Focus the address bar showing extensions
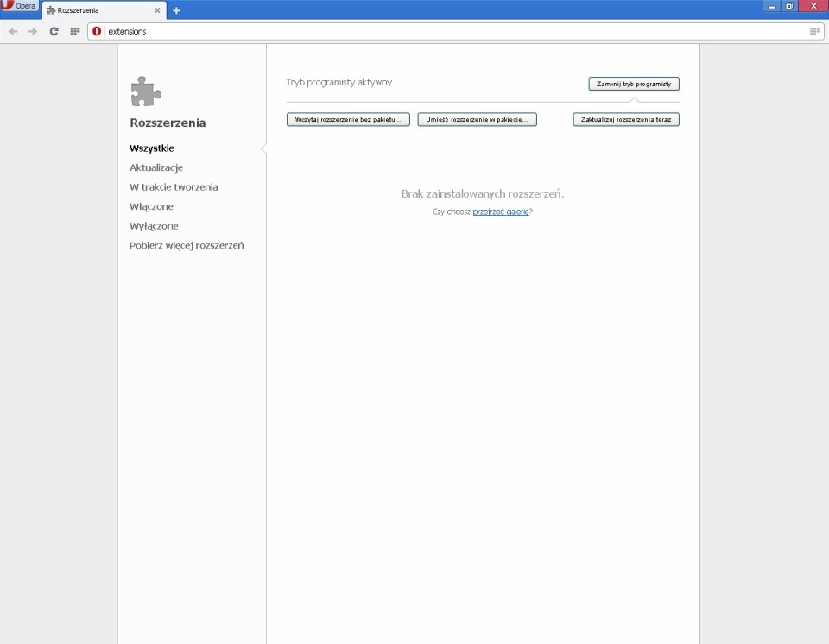Viewport: 829px width, 644px height. click(x=455, y=32)
